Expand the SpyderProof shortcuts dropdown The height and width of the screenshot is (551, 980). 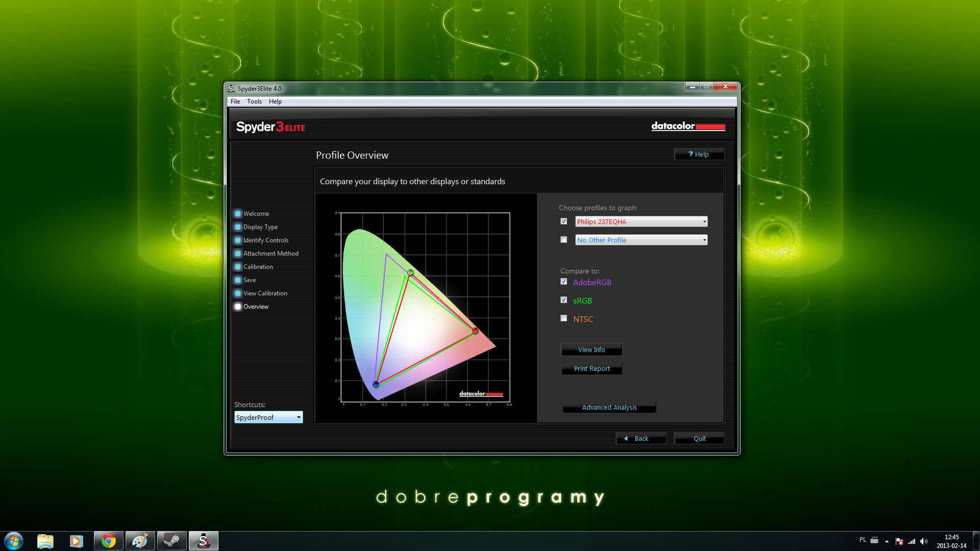pos(299,417)
